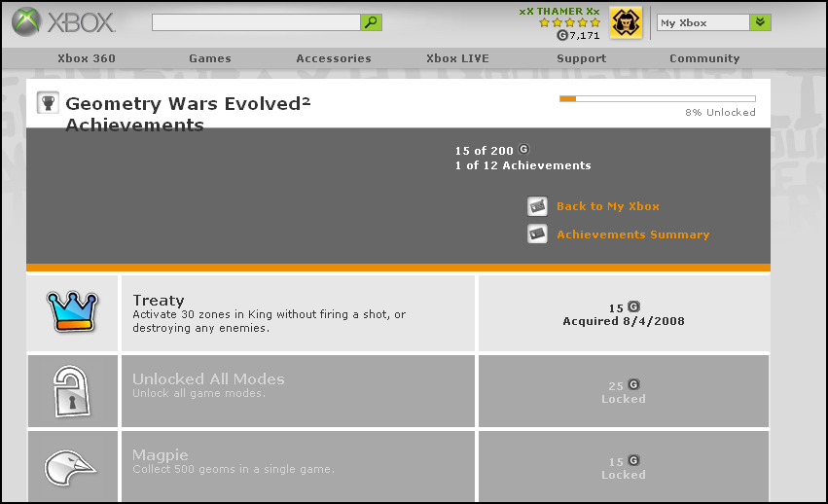Screen dimensions: 828x504
Task: Click the five-star reputation rating
Action: click(570, 22)
